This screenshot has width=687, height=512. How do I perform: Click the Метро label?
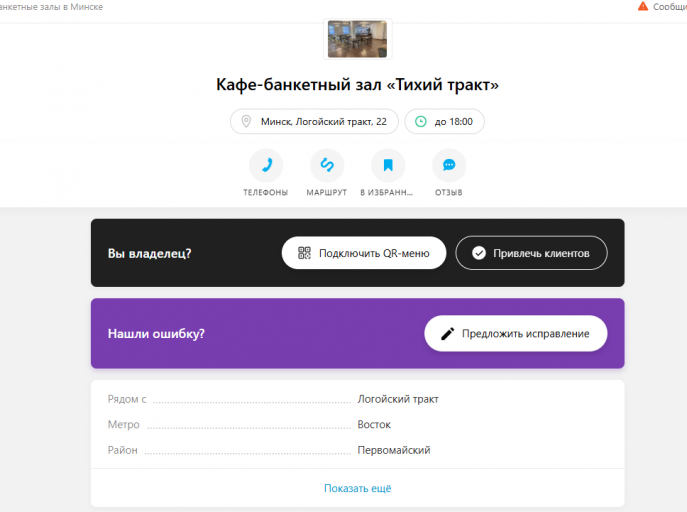tap(124, 424)
